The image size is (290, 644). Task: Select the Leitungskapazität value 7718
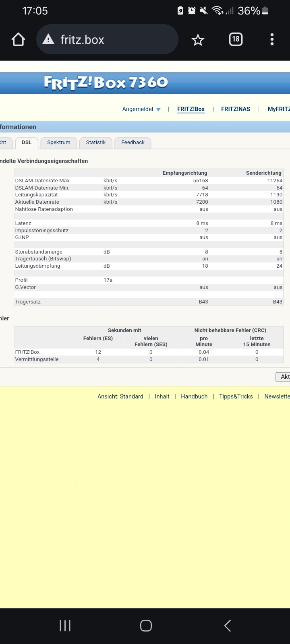(x=202, y=195)
